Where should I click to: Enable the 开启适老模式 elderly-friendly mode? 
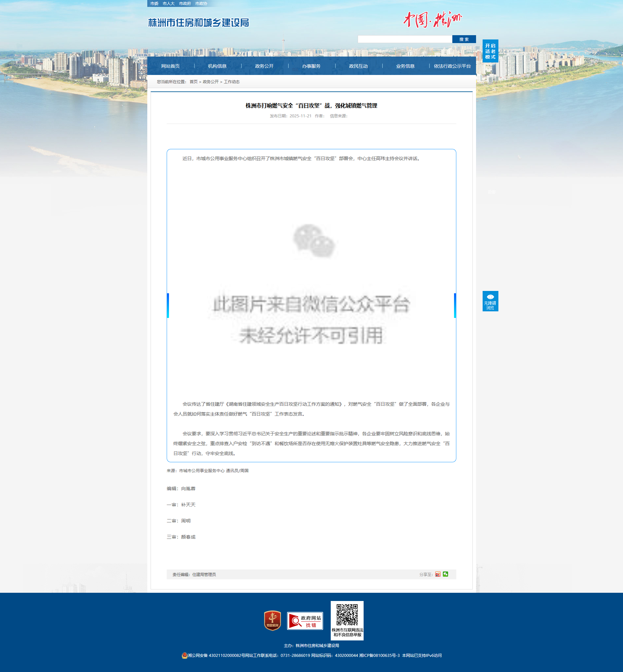pyautogui.click(x=490, y=51)
